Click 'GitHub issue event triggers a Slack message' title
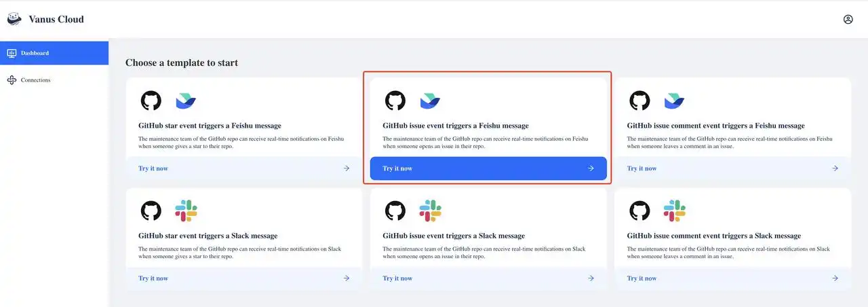Screen dimensions: 868x307 click(454, 236)
